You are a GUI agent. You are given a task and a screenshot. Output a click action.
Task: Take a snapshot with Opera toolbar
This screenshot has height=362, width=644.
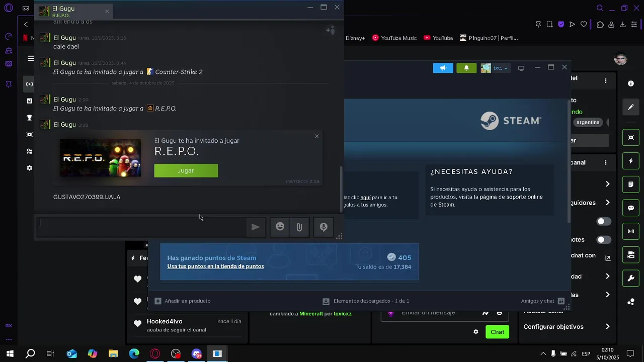[x=549, y=24]
